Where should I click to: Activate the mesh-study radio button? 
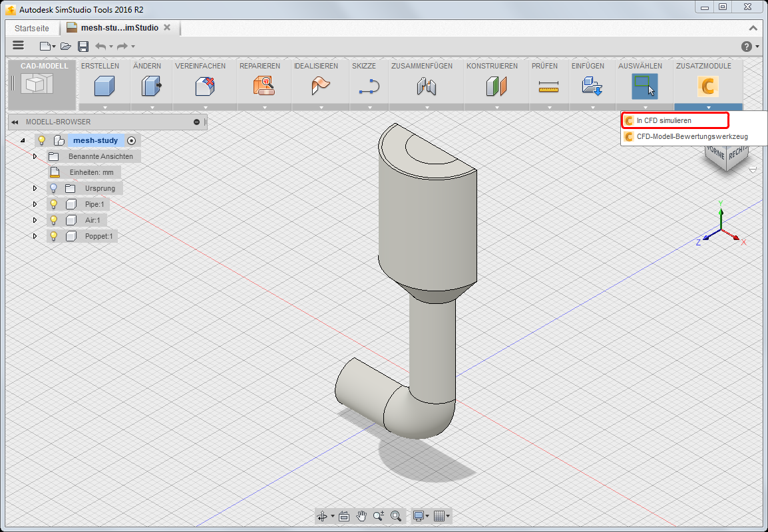[132, 140]
